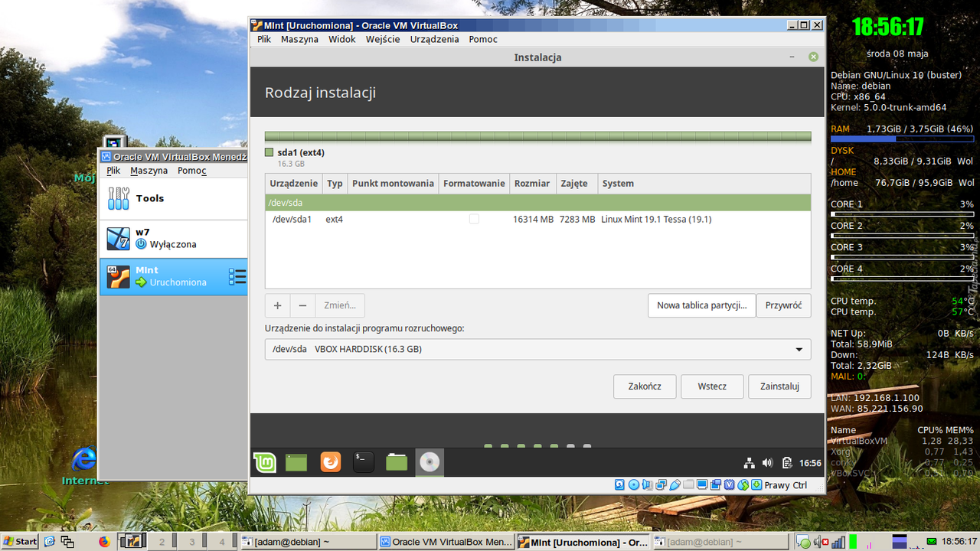The image size is (980, 551).
Task: Click the green sda1 partition usage bar
Action: click(x=538, y=136)
